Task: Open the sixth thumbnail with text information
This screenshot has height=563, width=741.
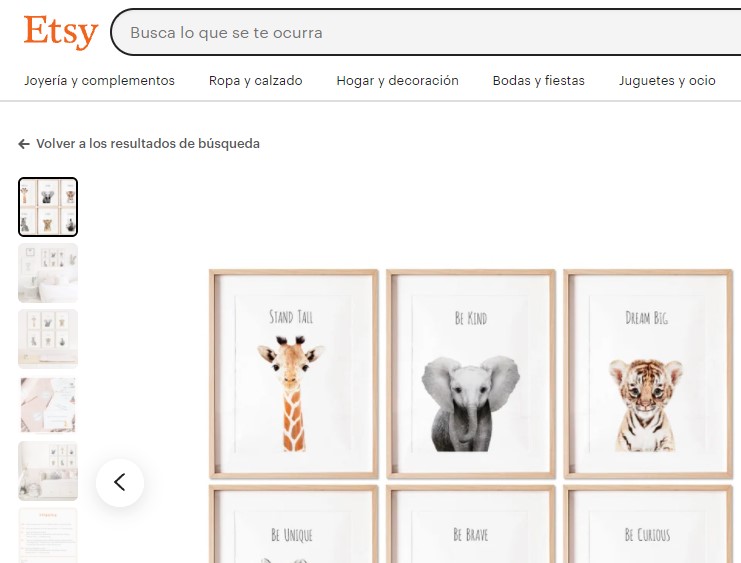Action: [48, 535]
